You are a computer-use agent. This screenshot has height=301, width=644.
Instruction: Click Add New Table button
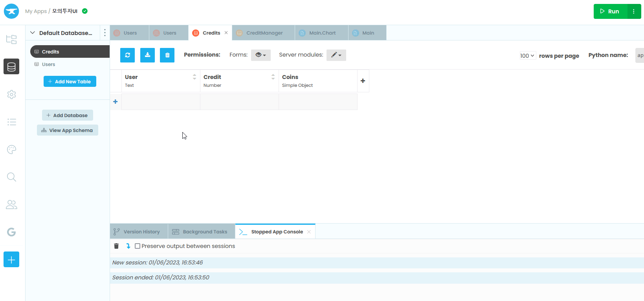70,81
